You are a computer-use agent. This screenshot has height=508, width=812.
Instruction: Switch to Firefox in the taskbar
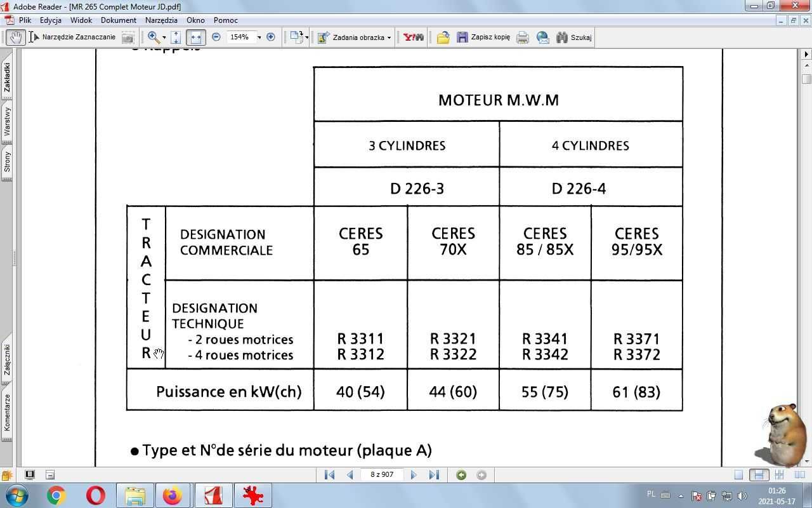pyautogui.click(x=173, y=495)
